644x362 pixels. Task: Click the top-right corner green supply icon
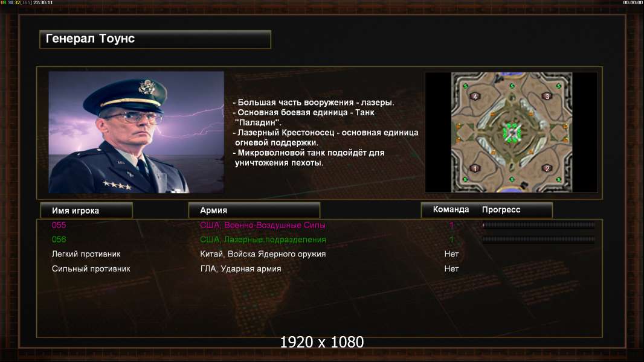point(558,86)
